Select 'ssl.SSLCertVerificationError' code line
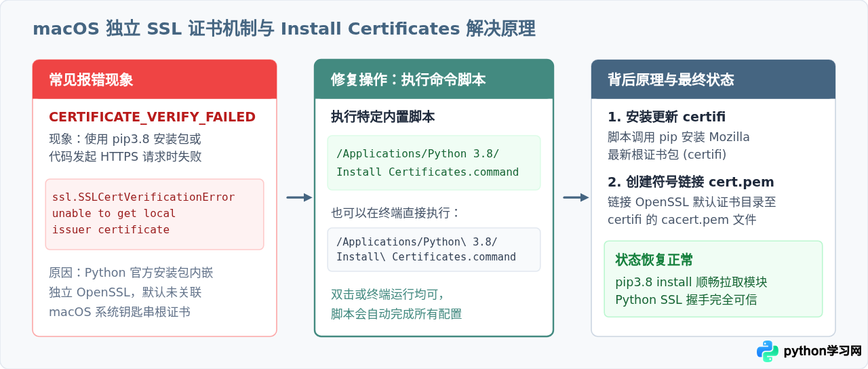868x369 pixels. pyautogui.click(x=144, y=197)
